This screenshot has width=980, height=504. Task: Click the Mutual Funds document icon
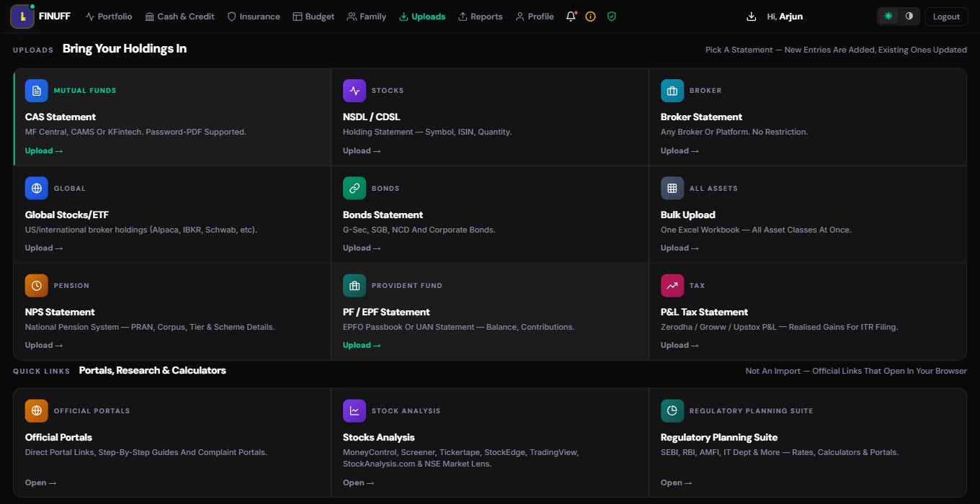(x=37, y=91)
